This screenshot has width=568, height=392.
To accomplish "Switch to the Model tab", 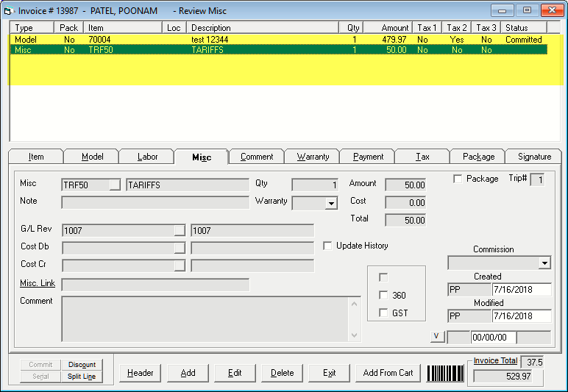I will point(93,157).
